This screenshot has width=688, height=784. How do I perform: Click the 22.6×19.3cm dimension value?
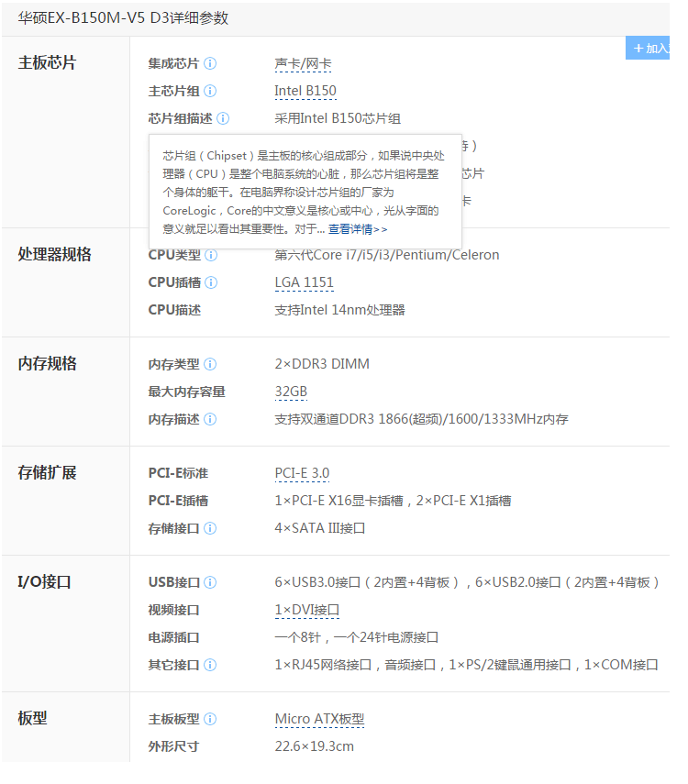click(x=314, y=746)
